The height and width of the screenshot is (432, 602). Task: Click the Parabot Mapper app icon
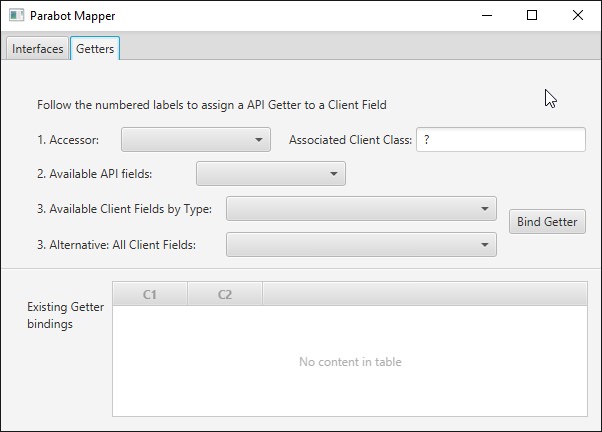pyautogui.click(x=17, y=15)
